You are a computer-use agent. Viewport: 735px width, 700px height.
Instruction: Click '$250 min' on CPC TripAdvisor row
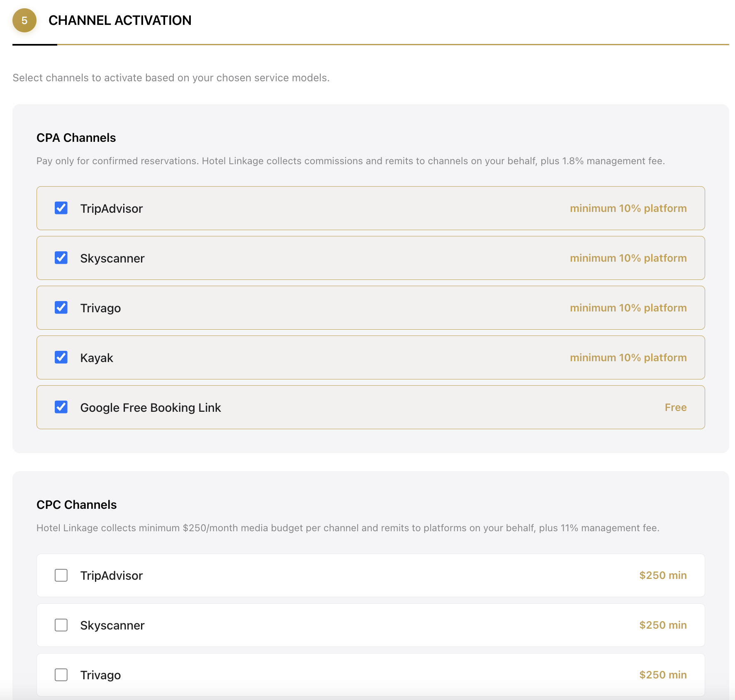tap(663, 575)
